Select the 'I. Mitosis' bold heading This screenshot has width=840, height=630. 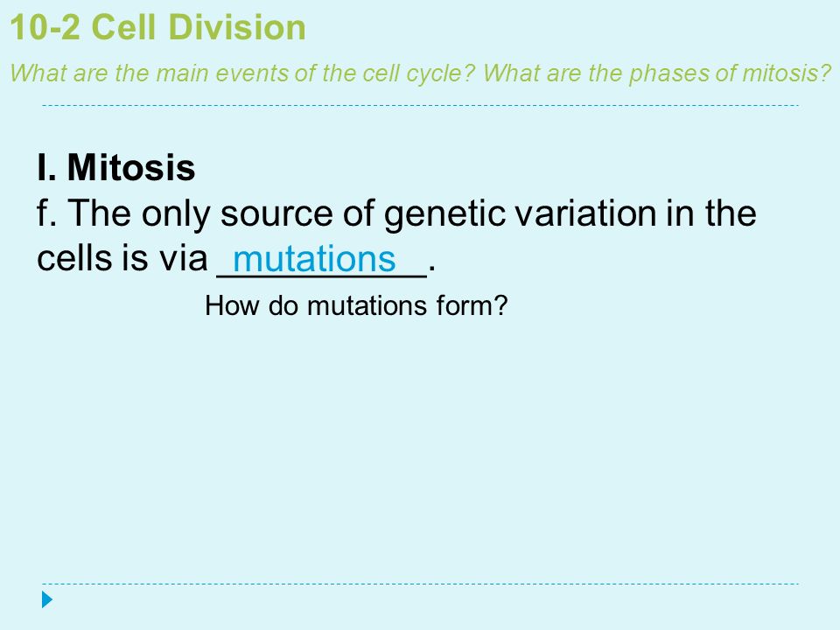coord(116,167)
